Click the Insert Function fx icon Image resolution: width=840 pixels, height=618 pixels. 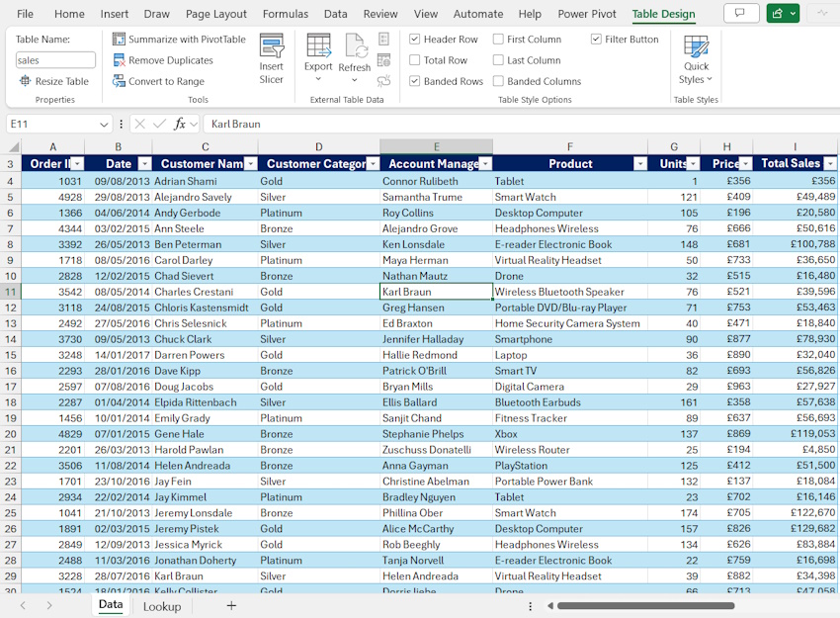point(180,124)
